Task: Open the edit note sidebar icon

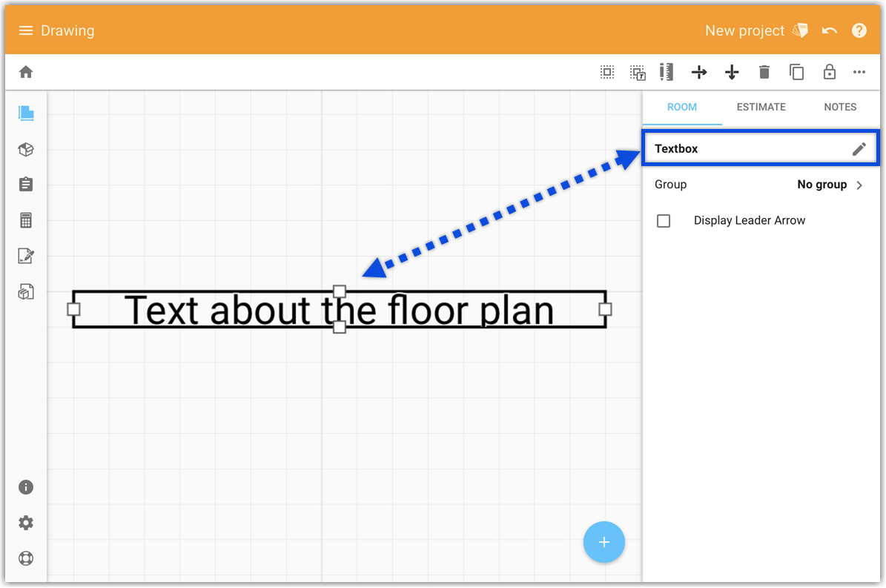Action: tap(26, 256)
